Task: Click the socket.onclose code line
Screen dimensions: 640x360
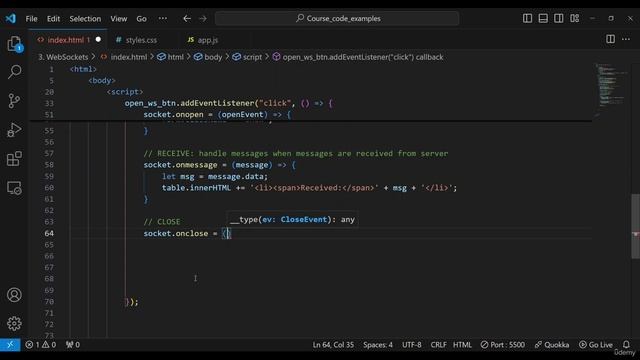Action: coord(187,233)
